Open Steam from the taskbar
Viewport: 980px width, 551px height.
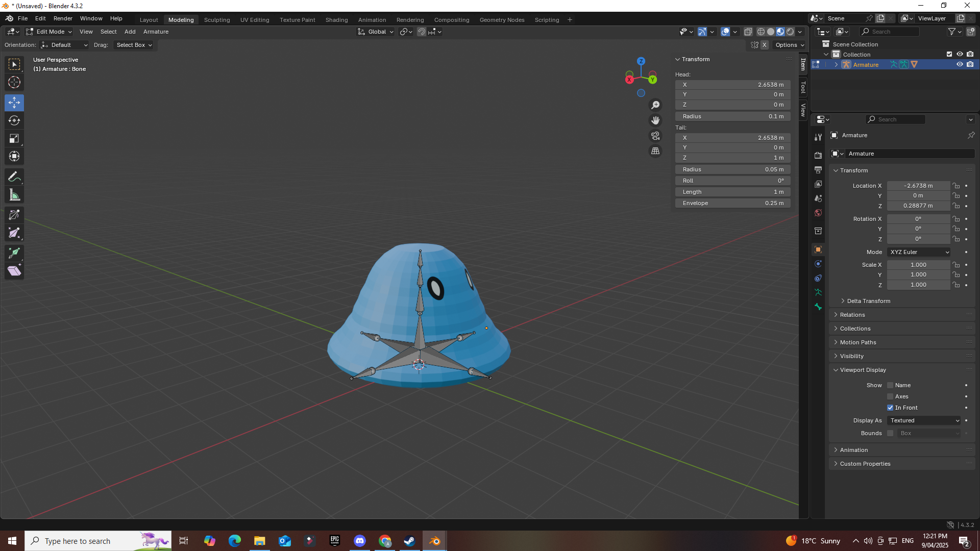point(409,541)
